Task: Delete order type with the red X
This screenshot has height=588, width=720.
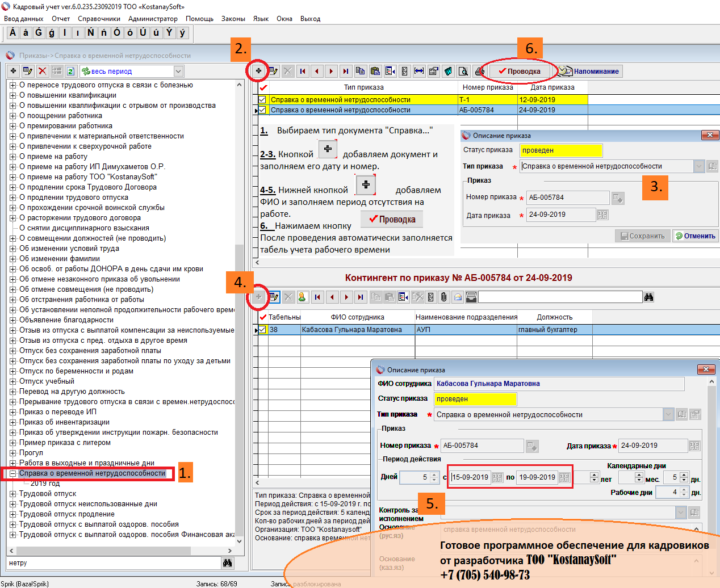Action: pyautogui.click(x=42, y=71)
